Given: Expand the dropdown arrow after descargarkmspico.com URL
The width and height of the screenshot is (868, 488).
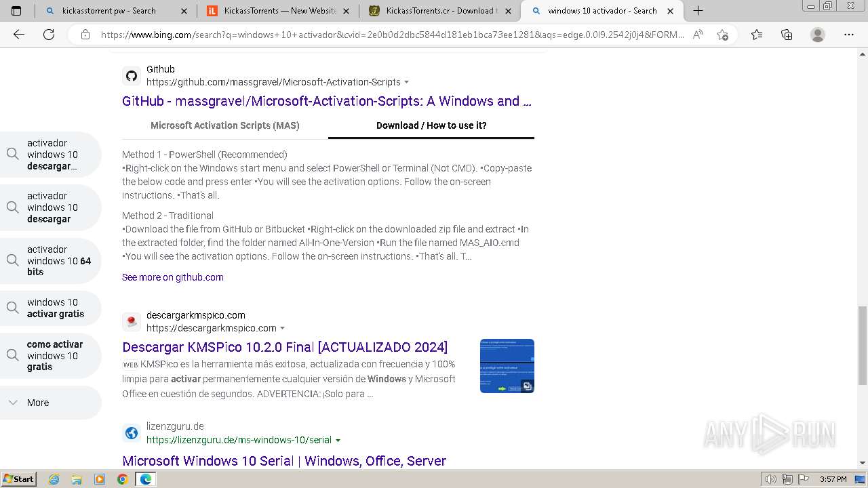Looking at the screenshot, I should tap(283, 328).
